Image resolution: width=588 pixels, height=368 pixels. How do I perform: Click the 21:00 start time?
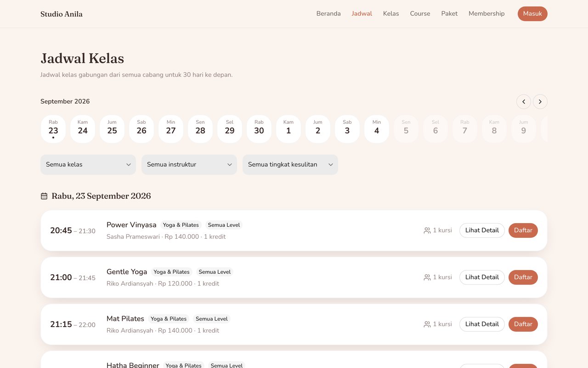61,277
